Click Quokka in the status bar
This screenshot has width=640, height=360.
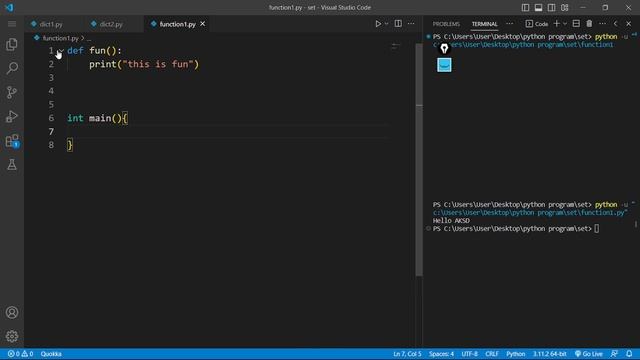pos(51,354)
